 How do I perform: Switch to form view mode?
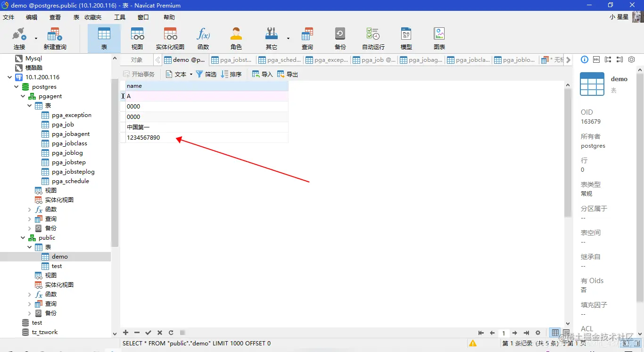(x=566, y=333)
